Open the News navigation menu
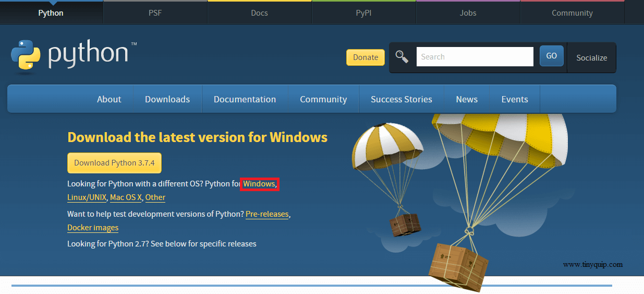Image resolution: width=644 pixels, height=294 pixels. pyautogui.click(x=467, y=99)
